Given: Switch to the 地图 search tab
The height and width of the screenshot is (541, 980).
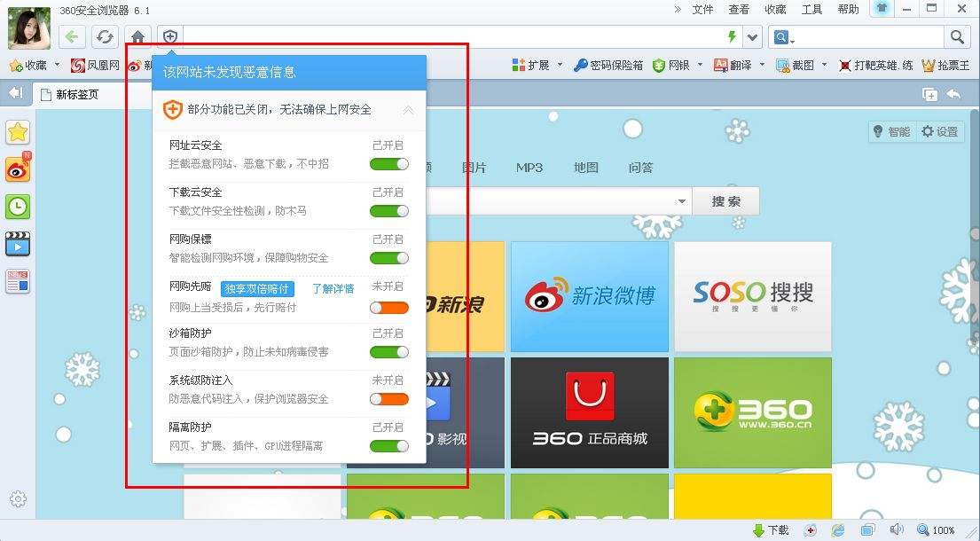Looking at the screenshot, I should click(585, 168).
